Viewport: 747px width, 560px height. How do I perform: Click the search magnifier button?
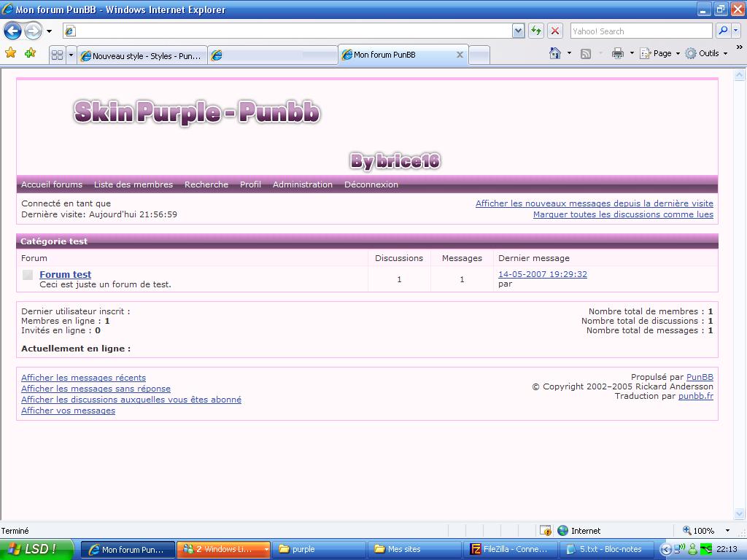pyautogui.click(x=723, y=31)
